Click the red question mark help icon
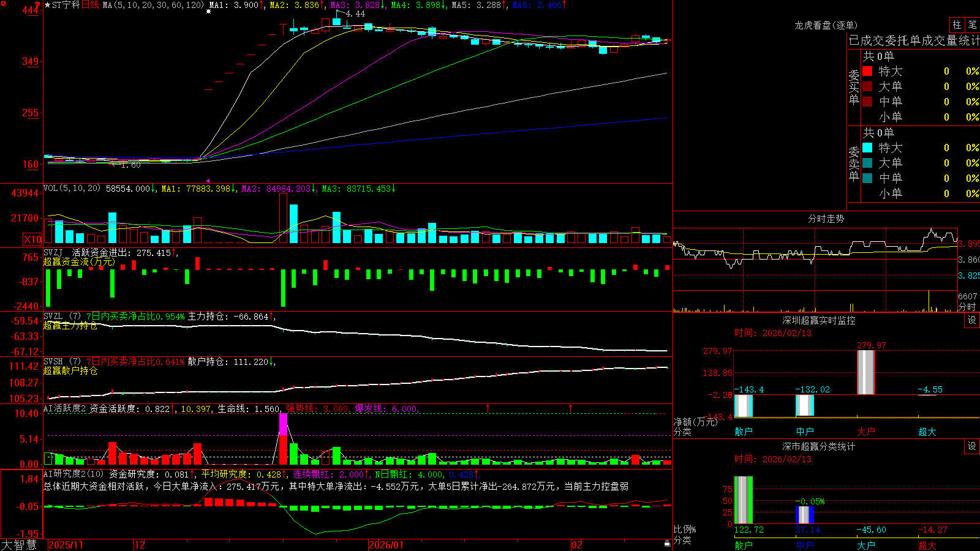The image size is (980, 551). 37,4
